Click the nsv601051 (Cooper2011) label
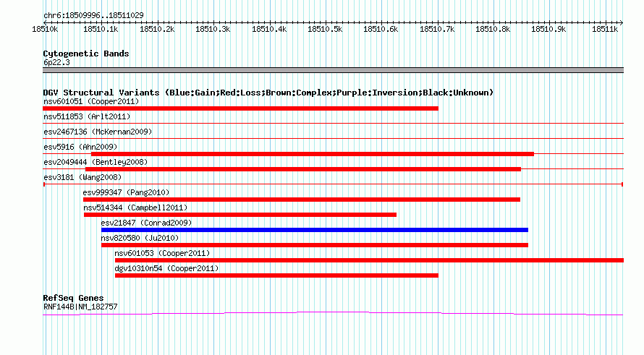Viewport: 644px width, 355px height. (91, 101)
